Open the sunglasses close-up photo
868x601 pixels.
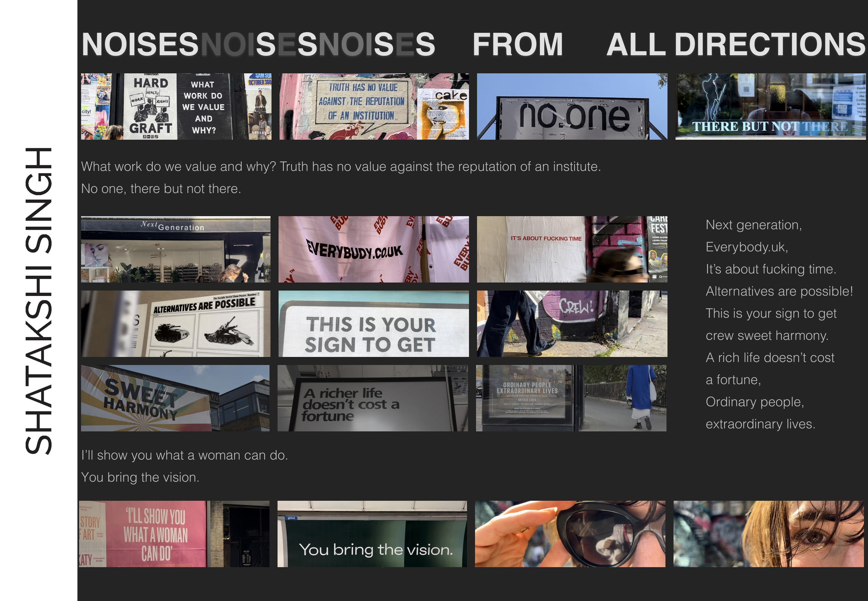coord(570,534)
